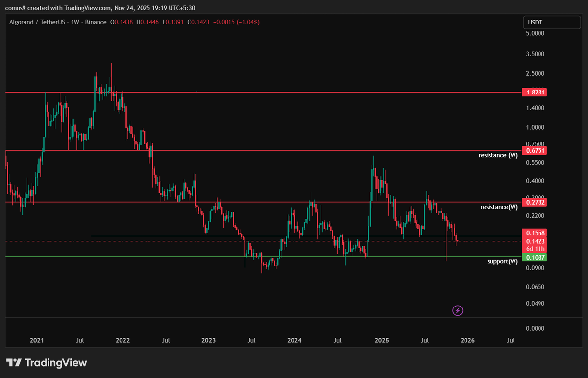Select the 0.1558 red price label
This screenshot has width=588, height=378.
coord(535,233)
